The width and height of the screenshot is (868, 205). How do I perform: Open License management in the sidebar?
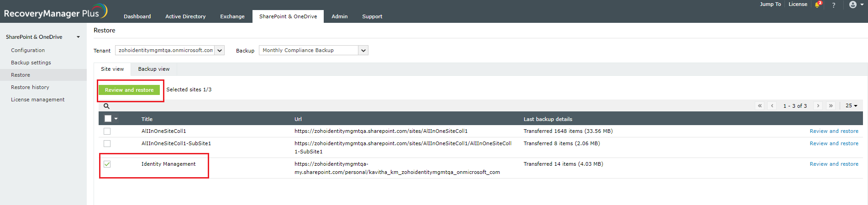click(38, 100)
